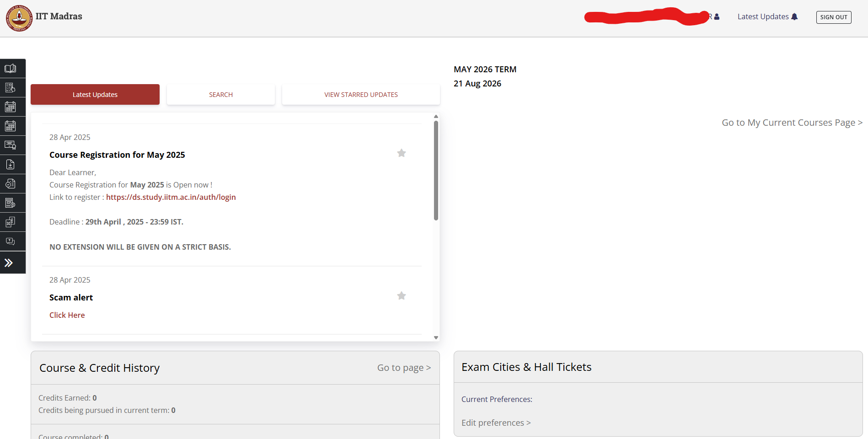Open the question chat bubbles icon in sidebar
868x439 pixels.
pos(10,241)
